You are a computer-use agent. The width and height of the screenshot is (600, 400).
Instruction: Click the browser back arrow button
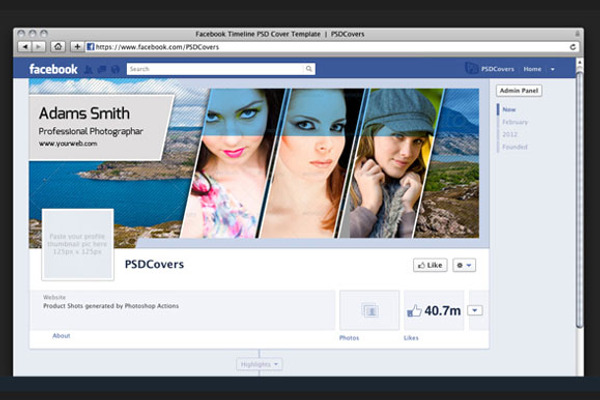coord(25,47)
